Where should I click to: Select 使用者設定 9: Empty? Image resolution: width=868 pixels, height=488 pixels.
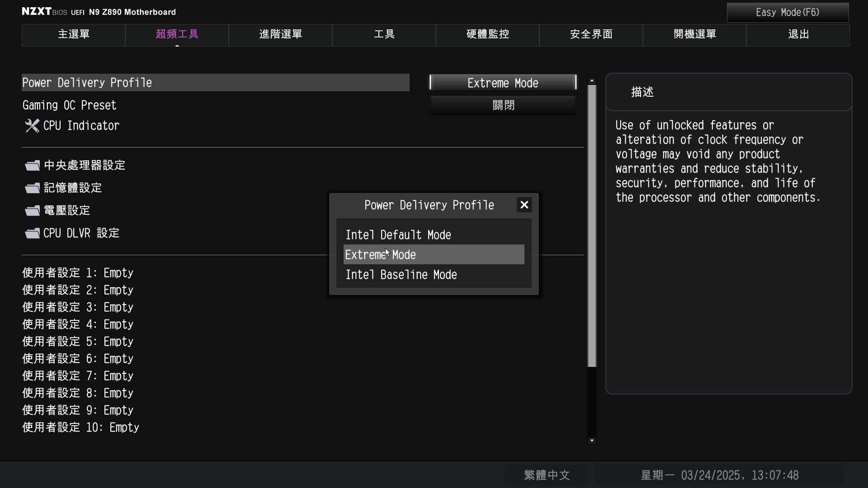78,410
